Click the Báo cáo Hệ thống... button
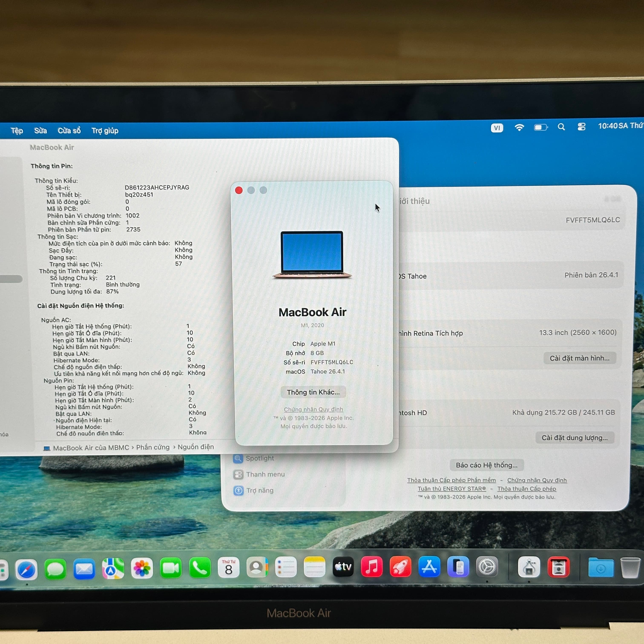The width and height of the screenshot is (644, 644). [487, 465]
